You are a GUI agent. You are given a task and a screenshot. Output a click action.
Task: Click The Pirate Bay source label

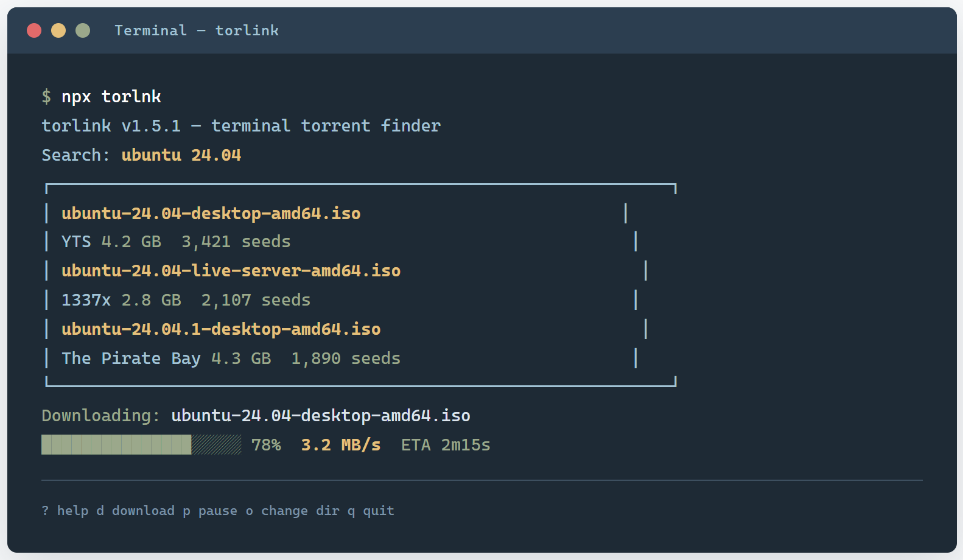pyautogui.click(x=131, y=359)
